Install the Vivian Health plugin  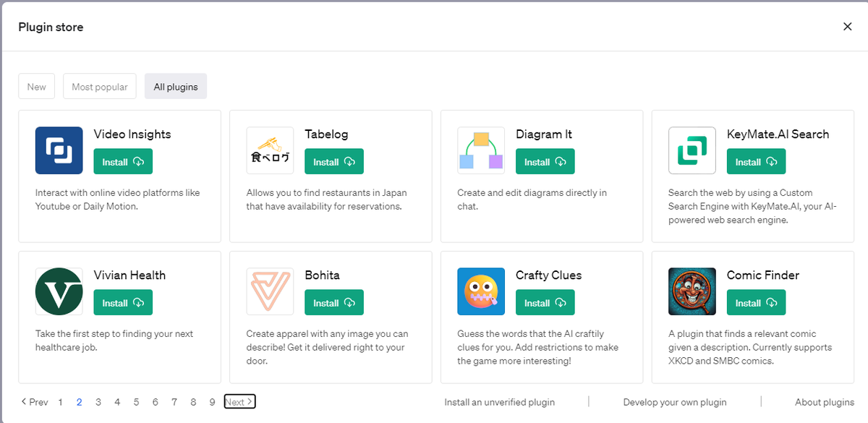tap(123, 303)
